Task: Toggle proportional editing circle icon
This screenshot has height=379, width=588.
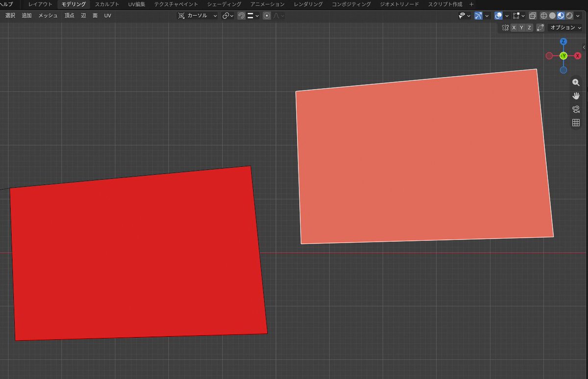Action: (267, 16)
